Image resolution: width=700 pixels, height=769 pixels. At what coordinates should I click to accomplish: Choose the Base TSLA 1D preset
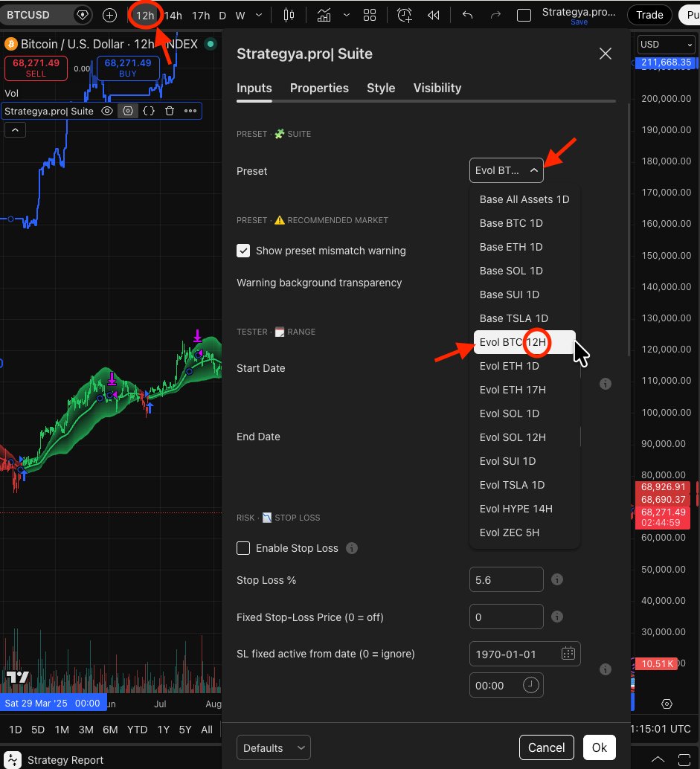pos(524,318)
